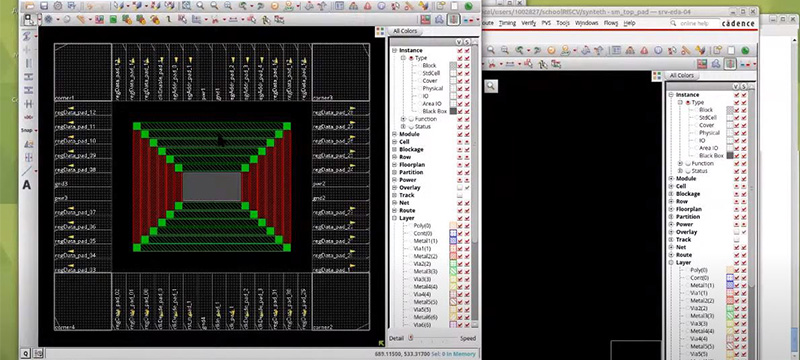Image resolution: width=800 pixels, height=360 pixels.
Task: Click the blue info circle icon in left toolbar
Action: coord(381,6)
